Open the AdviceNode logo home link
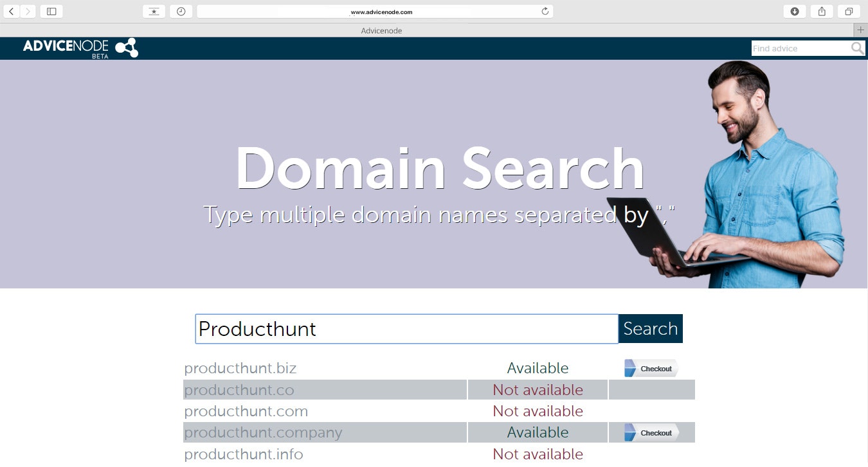The height and width of the screenshot is (467, 868). click(x=80, y=48)
